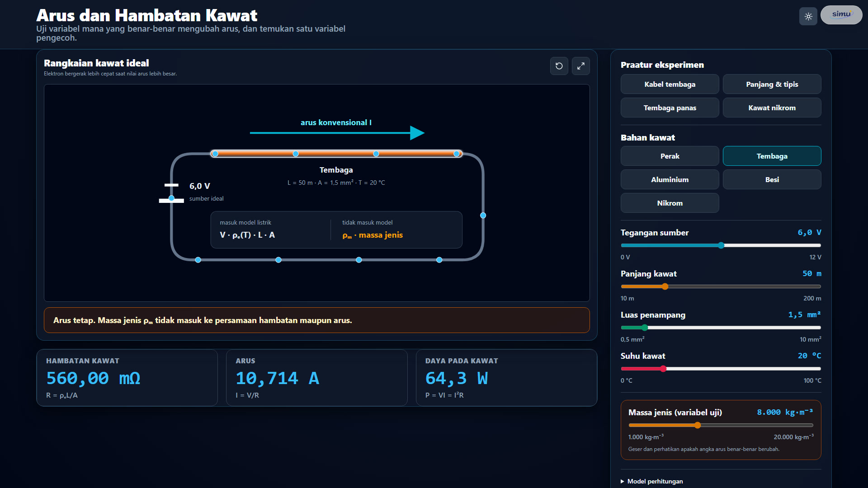Adjust the Massa jenis test variable slider

[x=721, y=425]
